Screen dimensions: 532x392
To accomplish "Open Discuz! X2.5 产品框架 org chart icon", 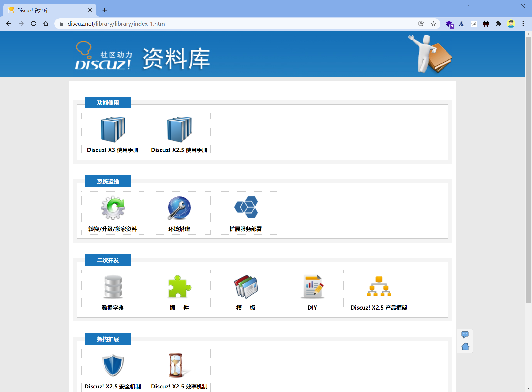I will [379, 287].
